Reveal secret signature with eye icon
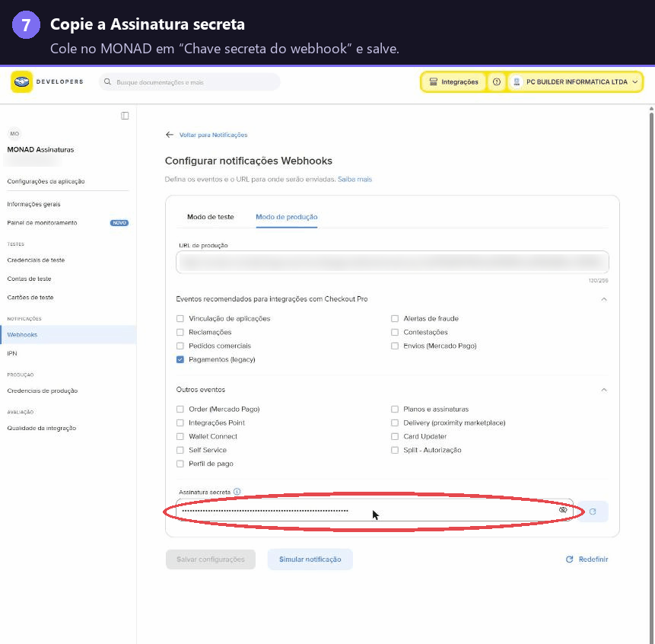655x644 pixels. pyautogui.click(x=563, y=510)
